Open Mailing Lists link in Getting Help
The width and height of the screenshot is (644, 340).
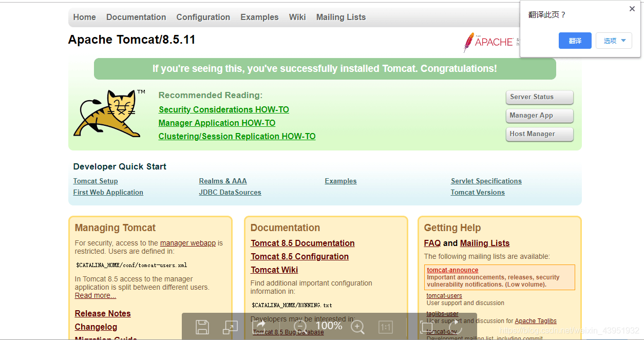point(485,243)
